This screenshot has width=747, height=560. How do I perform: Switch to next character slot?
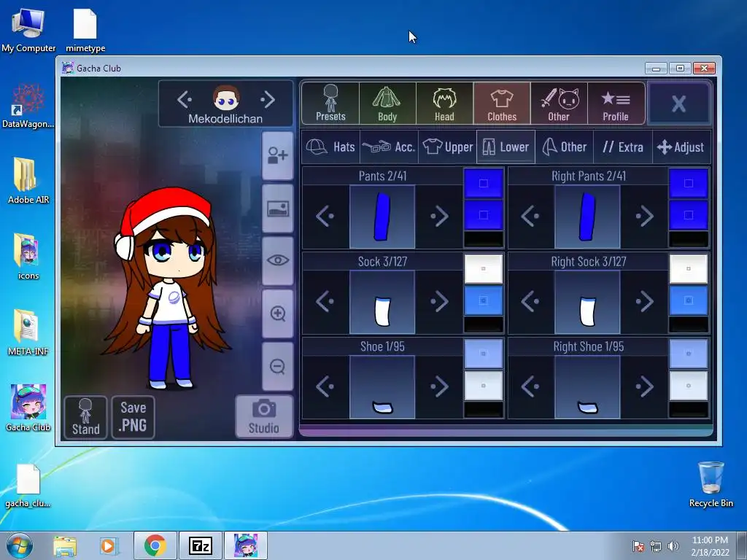coord(268,99)
